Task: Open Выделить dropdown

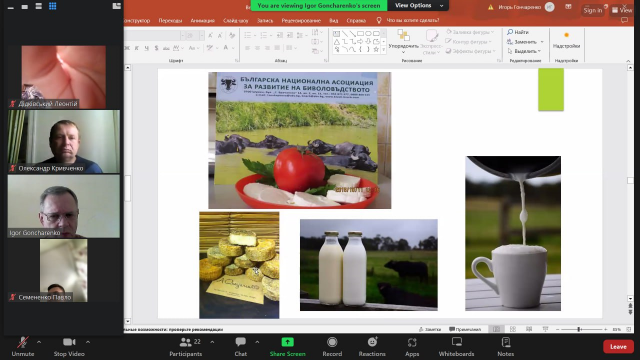Action: pos(524,51)
